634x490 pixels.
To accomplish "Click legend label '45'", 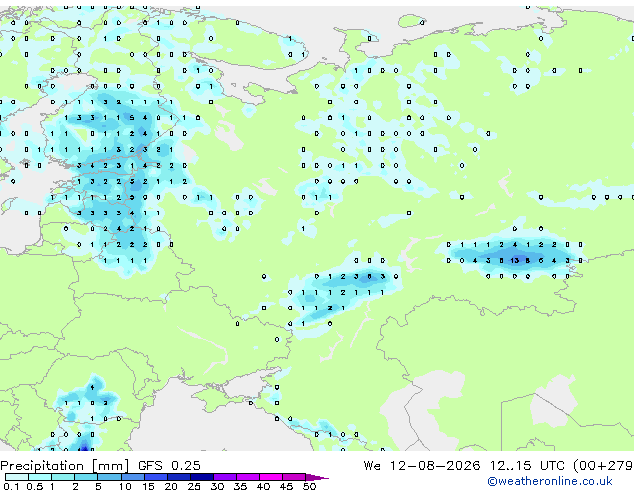I will (287, 486).
